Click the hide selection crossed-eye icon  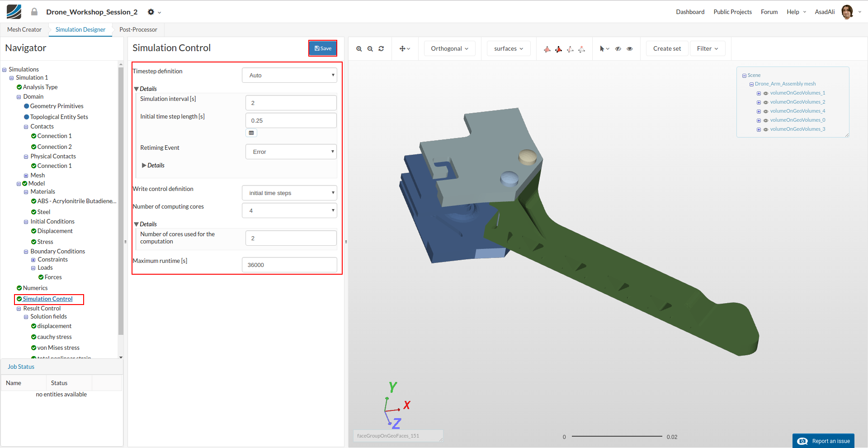pos(618,49)
